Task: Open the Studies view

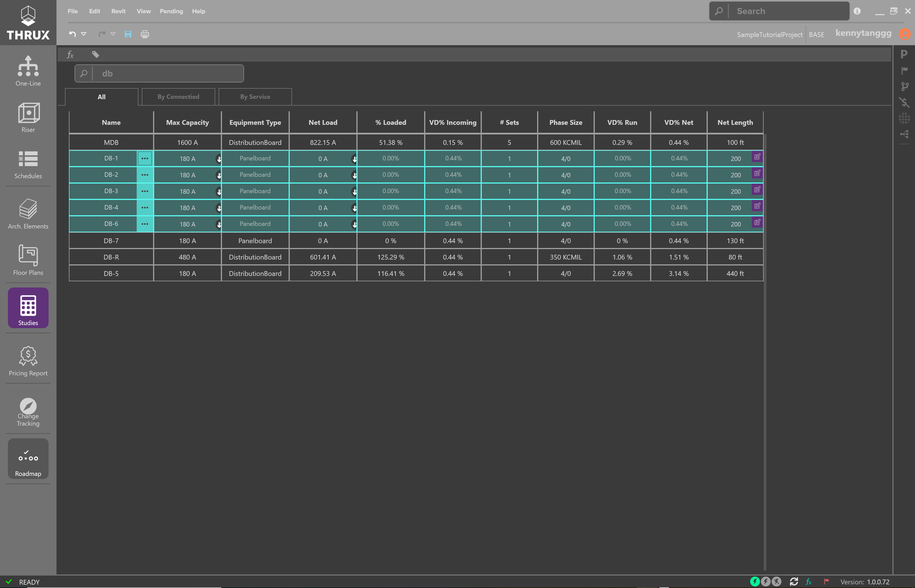Action: coord(28,308)
